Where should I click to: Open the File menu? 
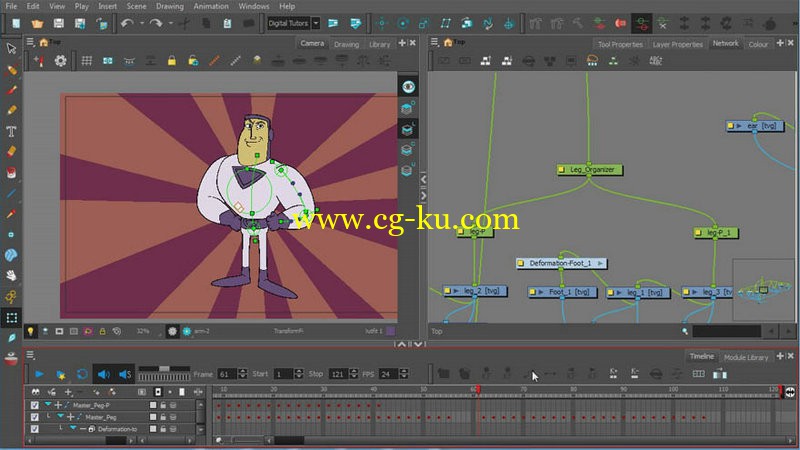coord(11,6)
